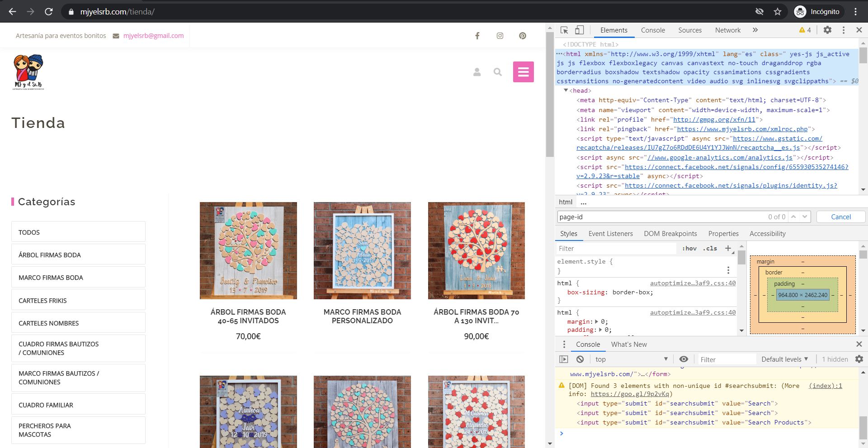The width and height of the screenshot is (868, 448).
Task: Open MARCO FIRMAS BODA PERSONALIZADO thumbnail
Action: pyautogui.click(x=362, y=250)
